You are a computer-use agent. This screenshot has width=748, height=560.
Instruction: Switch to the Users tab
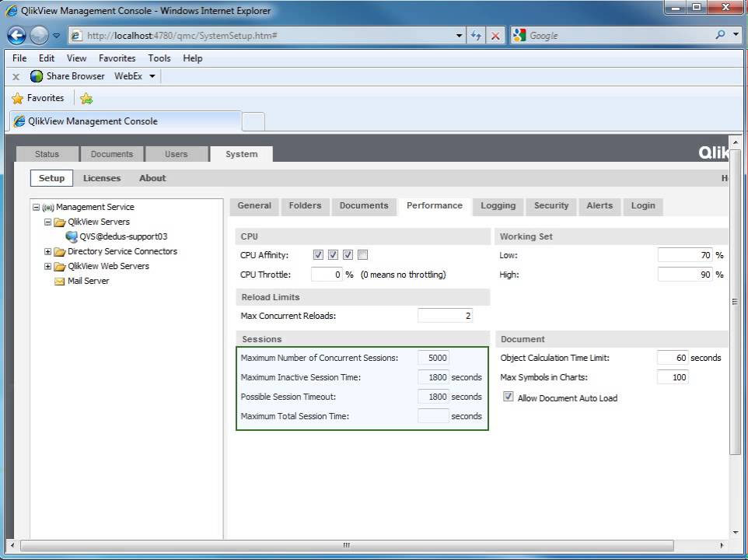coord(176,154)
